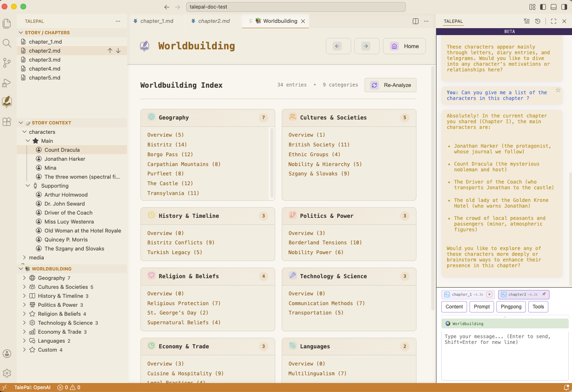572x392 pixels.
Task: Go back with the title bar arrow
Action: [x=167, y=7]
